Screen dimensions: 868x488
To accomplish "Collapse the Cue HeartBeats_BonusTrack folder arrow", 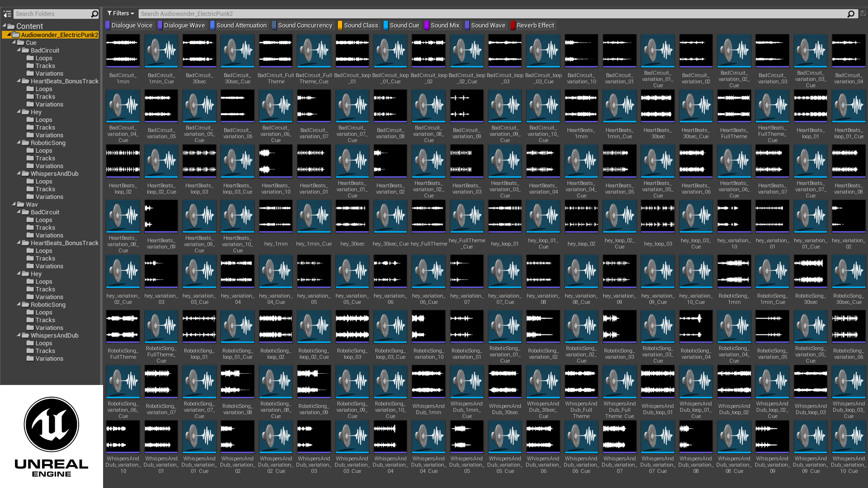I will click(19, 80).
